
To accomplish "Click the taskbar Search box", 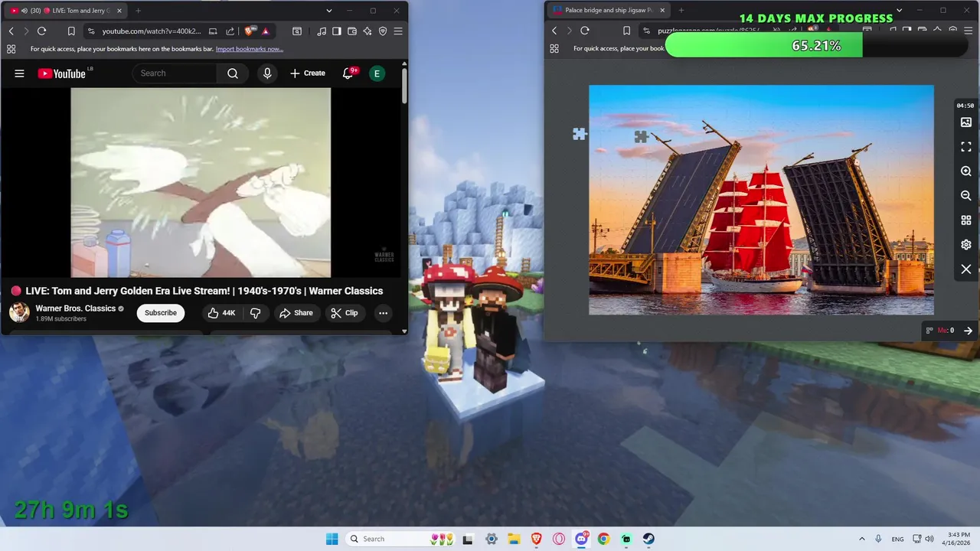I will 400,539.
